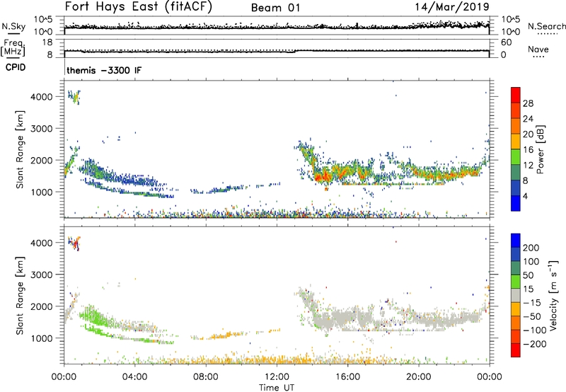The height and width of the screenshot is (392, 566).
Task: Click the yellow 16–20 dB Power colorbar segment
Action: pyautogui.click(x=516, y=141)
